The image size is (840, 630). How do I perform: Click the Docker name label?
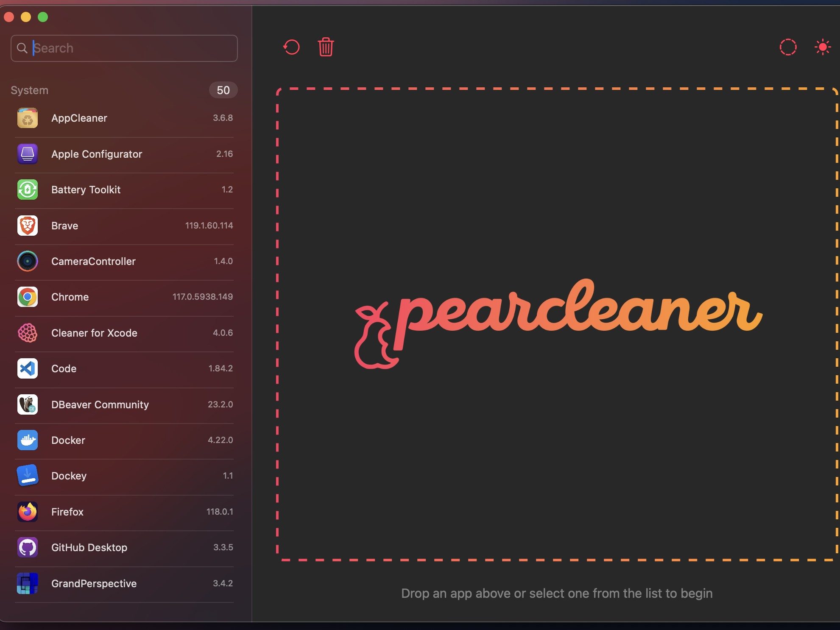click(68, 440)
